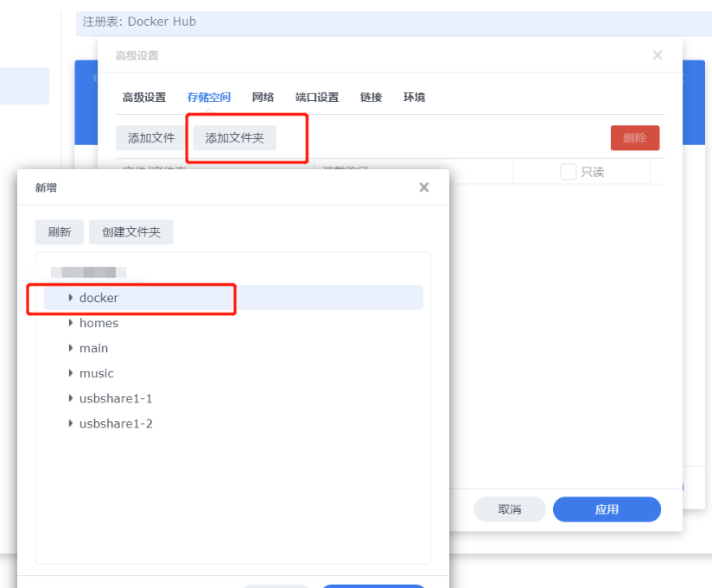712x588 pixels.
Task: Expand the main folder arrow
Action: [x=71, y=348]
